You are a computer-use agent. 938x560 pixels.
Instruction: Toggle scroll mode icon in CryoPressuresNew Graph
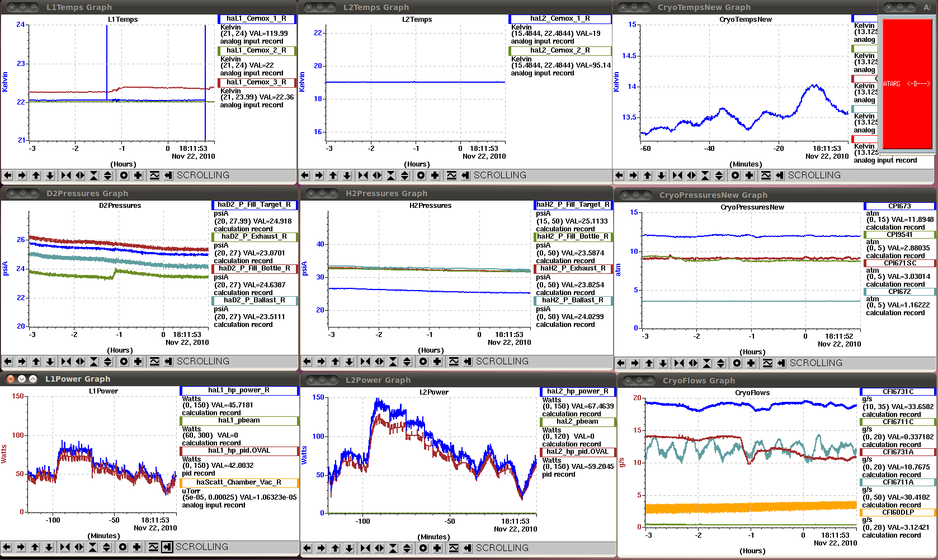point(781,363)
